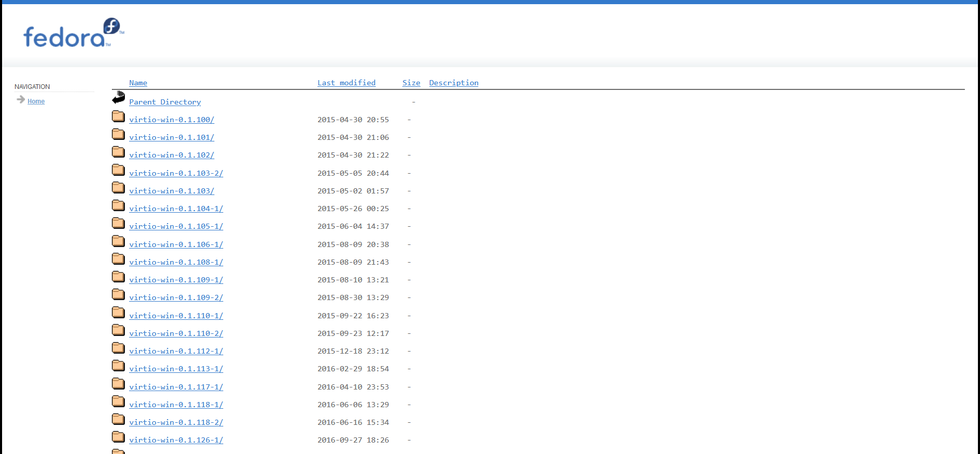
Task: Open the virtio-win-0.1.118-2/ directory
Action: point(176,422)
